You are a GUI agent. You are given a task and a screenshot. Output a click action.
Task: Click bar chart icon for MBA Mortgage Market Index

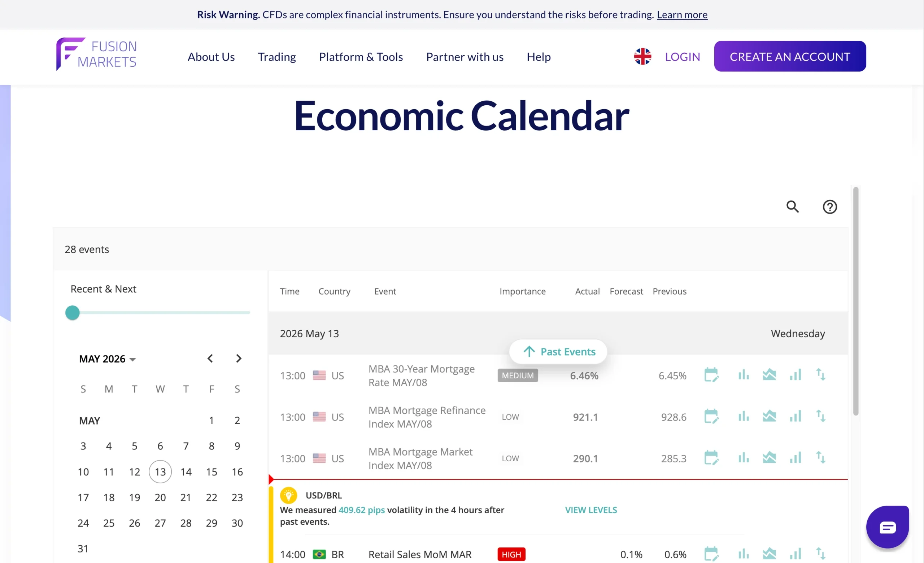click(743, 458)
